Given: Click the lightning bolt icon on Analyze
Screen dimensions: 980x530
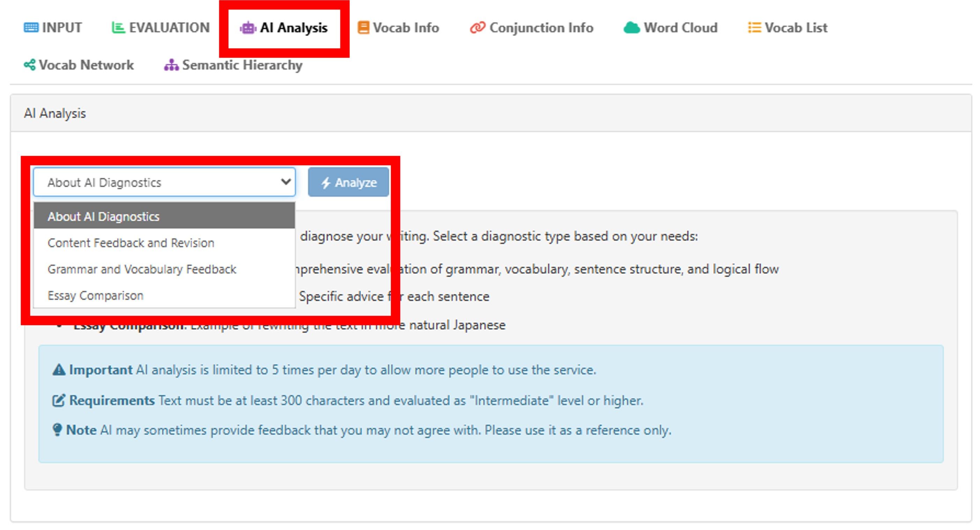Looking at the screenshot, I should 326,183.
